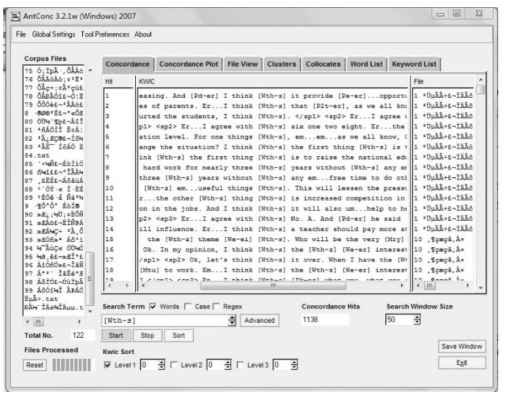Click the Level 3 sort value stepper
Viewport: 508px width, 396px height.
[x=294, y=365]
